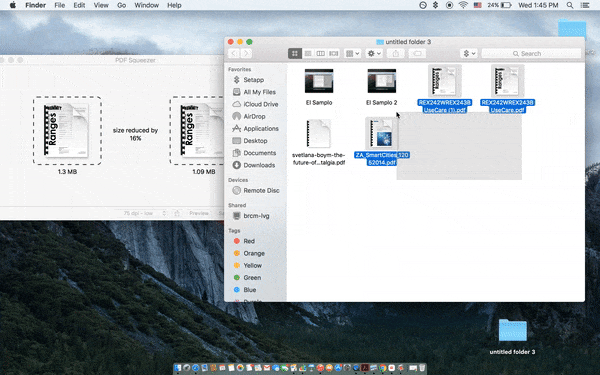This screenshot has width=600, height=375.
Task: Click the original 1.3 MB PDF in PDF Squeezer
Action: point(67,130)
